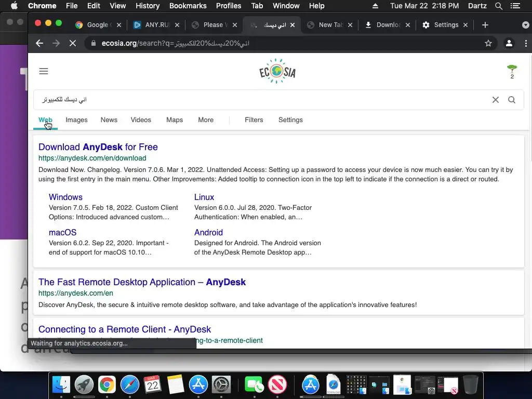The height and width of the screenshot is (399, 532).
Task: Open Ecosia search Settings
Action: click(290, 120)
